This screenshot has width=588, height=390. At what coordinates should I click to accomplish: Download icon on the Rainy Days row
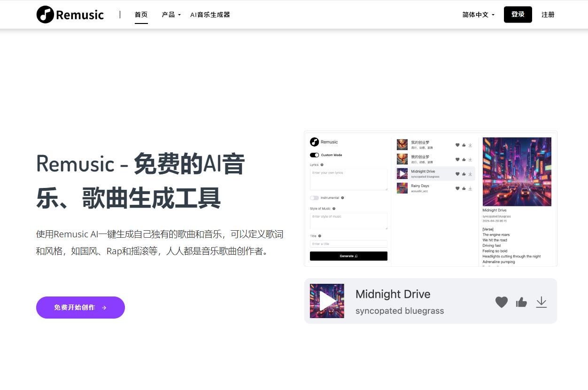pyautogui.click(x=470, y=188)
